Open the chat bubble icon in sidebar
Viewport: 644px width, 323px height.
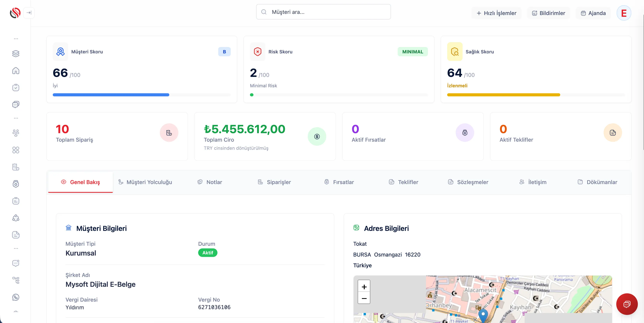coord(16,104)
